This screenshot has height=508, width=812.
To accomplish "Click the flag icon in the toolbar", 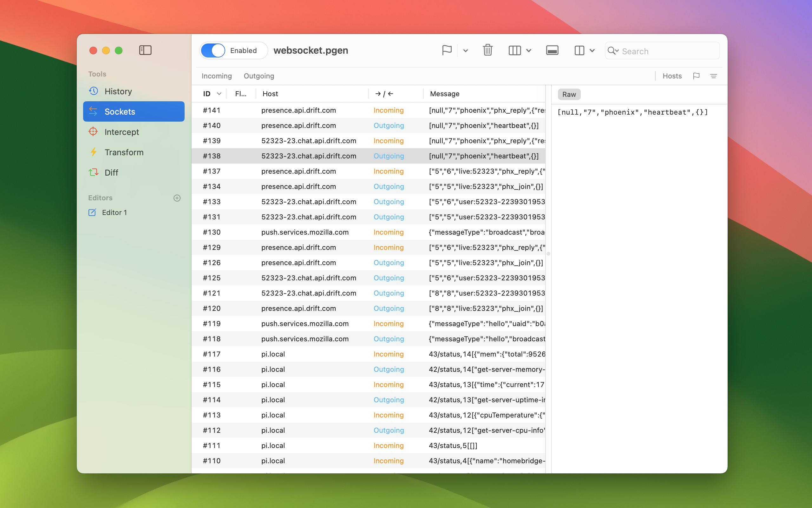I will [x=447, y=50].
